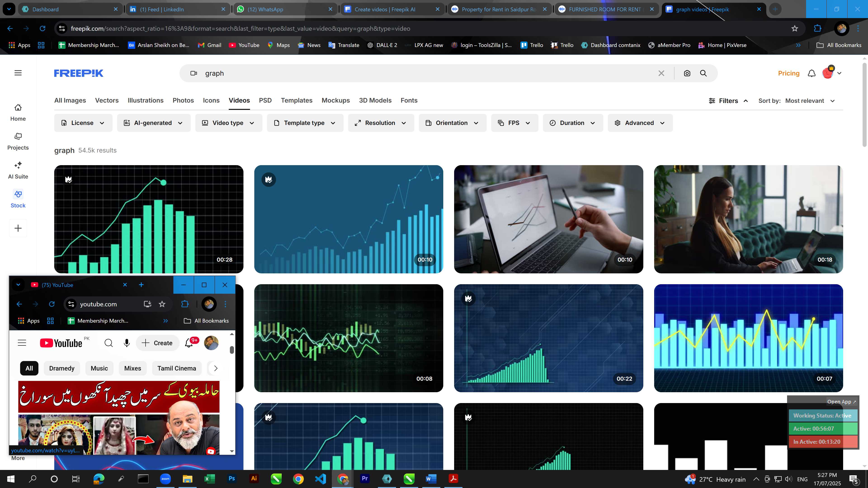Switch to All Images tab
868x488 pixels.
(70, 100)
